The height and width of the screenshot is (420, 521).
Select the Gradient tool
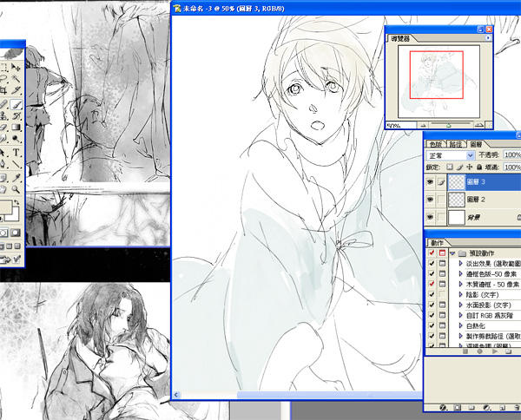16,127
